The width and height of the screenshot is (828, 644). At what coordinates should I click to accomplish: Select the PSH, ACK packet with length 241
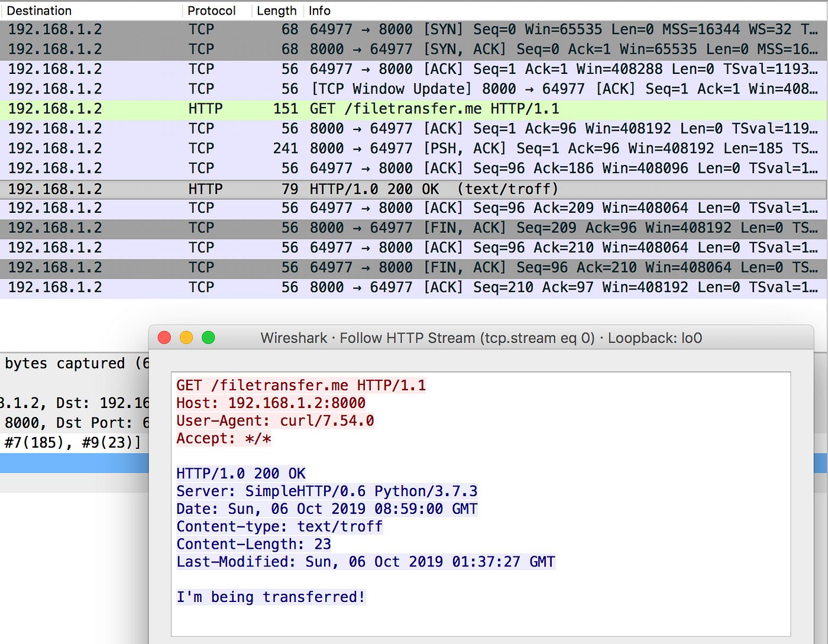[414, 148]
